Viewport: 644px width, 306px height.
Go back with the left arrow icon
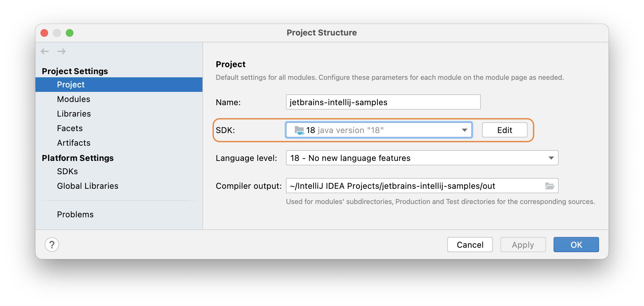[45, 51]
